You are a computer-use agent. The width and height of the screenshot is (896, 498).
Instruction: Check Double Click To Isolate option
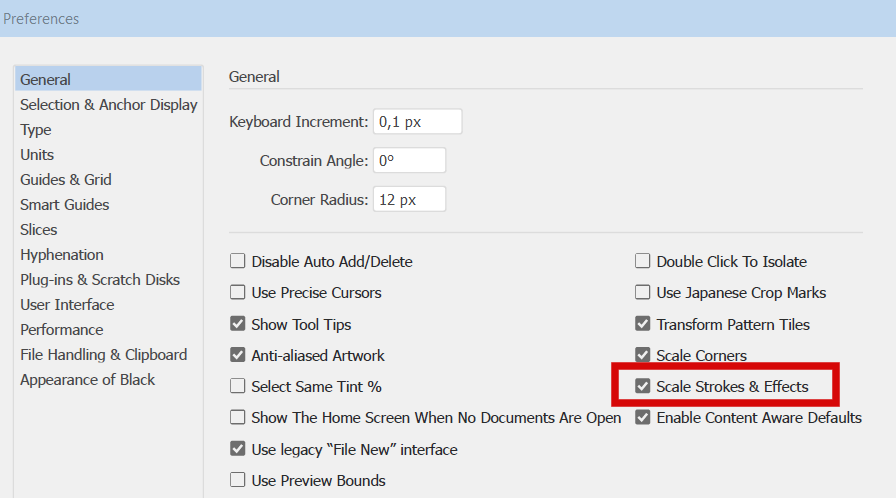[643, 262]
